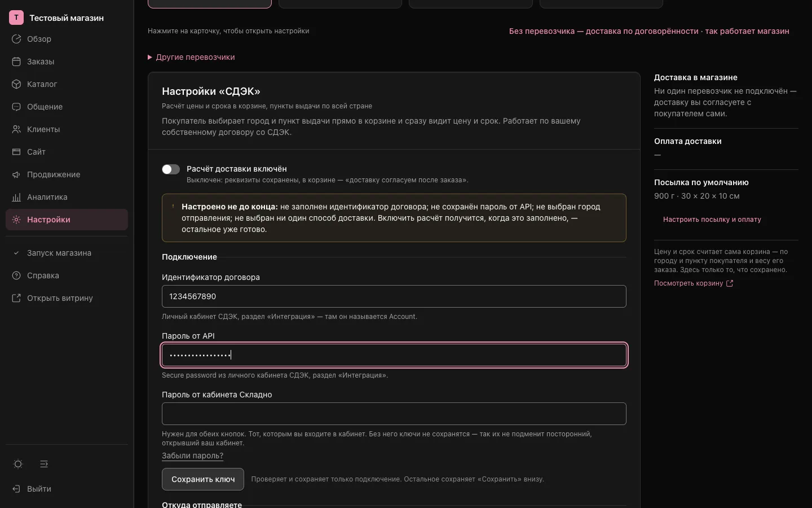This screenshot has width=812, height=508.
Task: Click the Без перевозчика pink notice text
Action: tap(649, 31)
